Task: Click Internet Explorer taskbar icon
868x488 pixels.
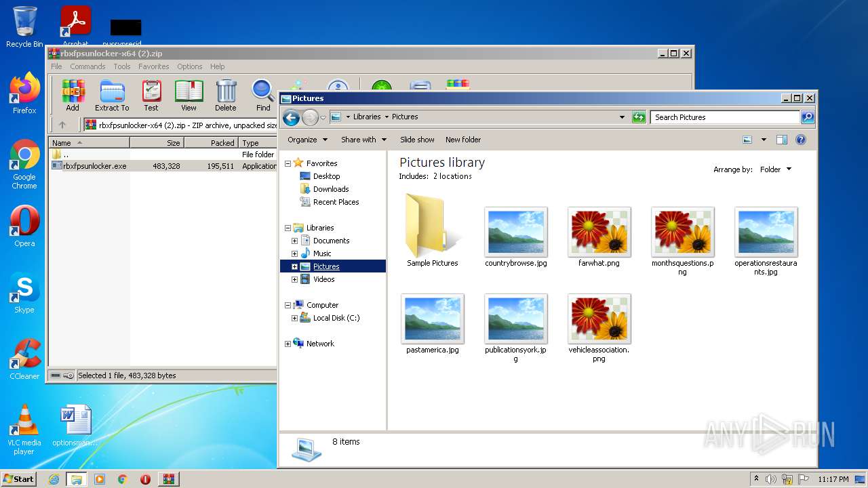Action: 54,479
